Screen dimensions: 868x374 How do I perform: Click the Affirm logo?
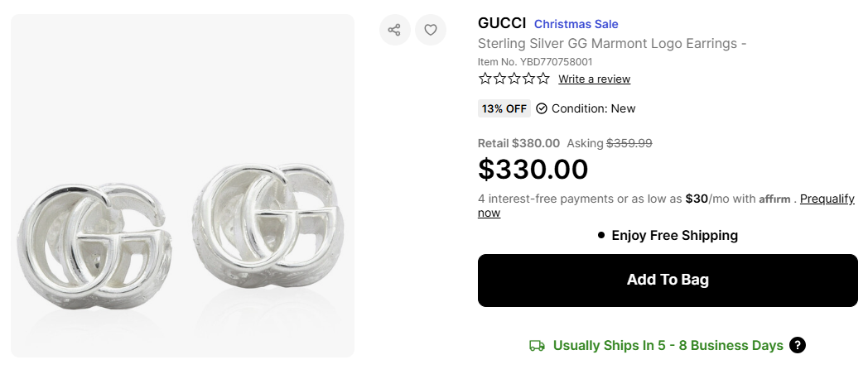coord(775,199)
